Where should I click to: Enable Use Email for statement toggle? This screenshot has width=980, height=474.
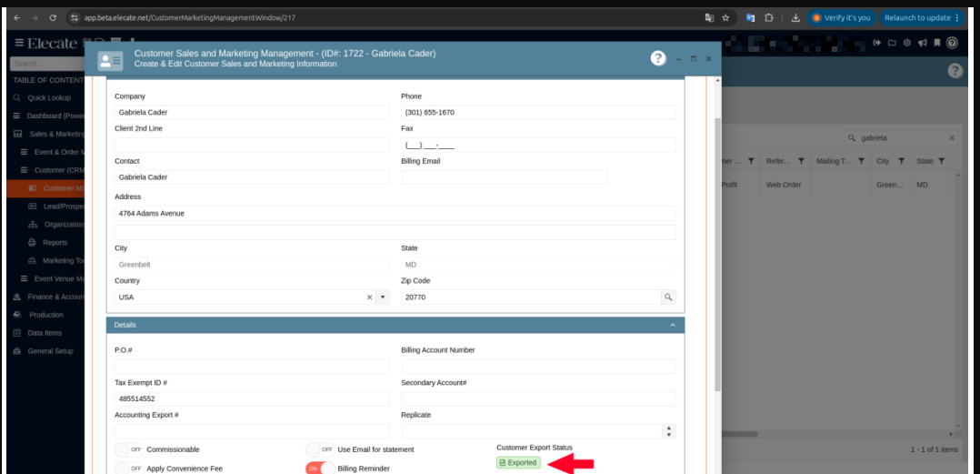320,449
